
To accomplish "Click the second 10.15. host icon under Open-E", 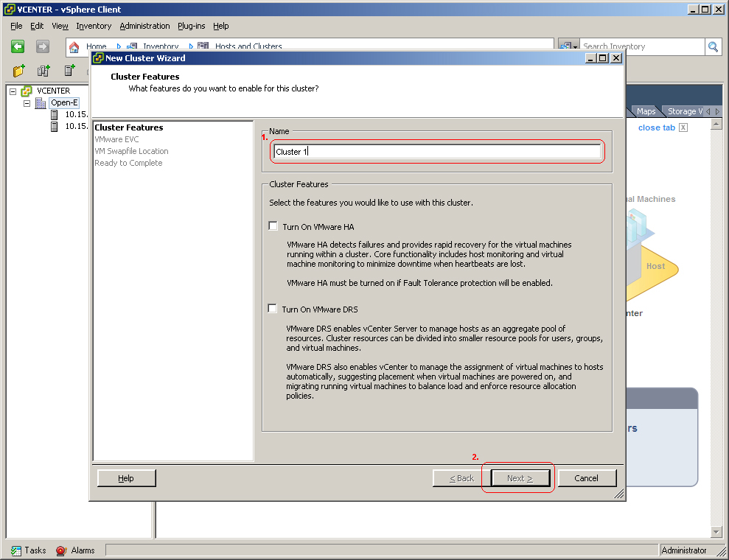I will (55, 127).
